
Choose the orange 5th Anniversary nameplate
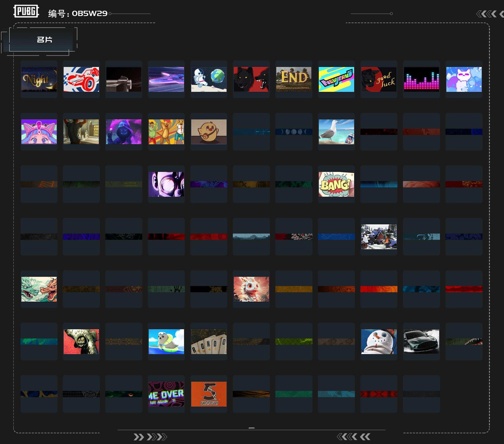point(209,394)
